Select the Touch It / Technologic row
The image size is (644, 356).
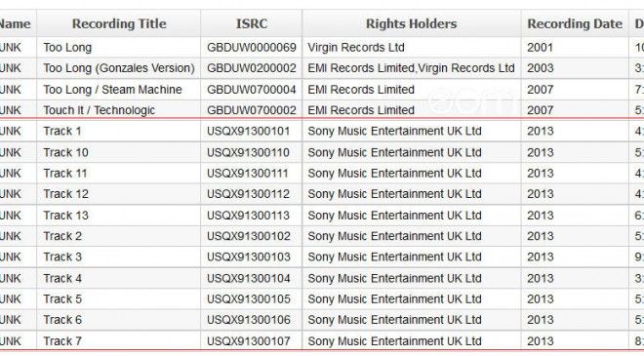pyautogui.click(x=322, y=110)
